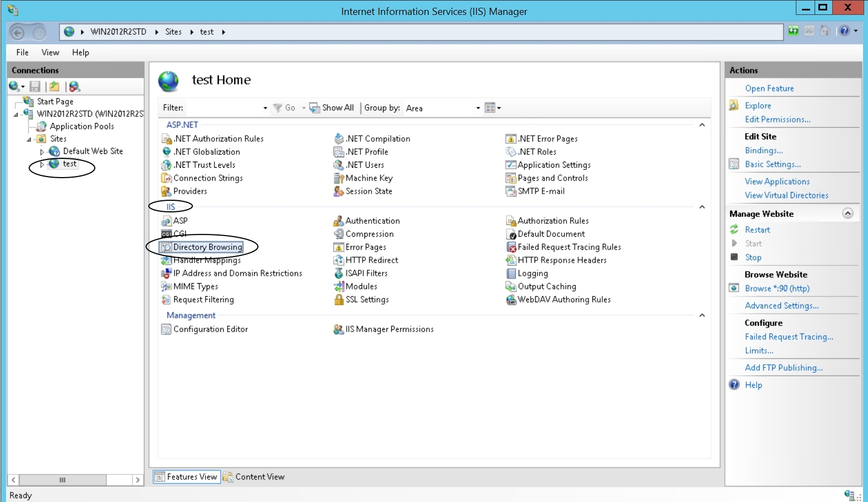
Task: Open the Connection Strings feature icon
Action: coord(166,178)
